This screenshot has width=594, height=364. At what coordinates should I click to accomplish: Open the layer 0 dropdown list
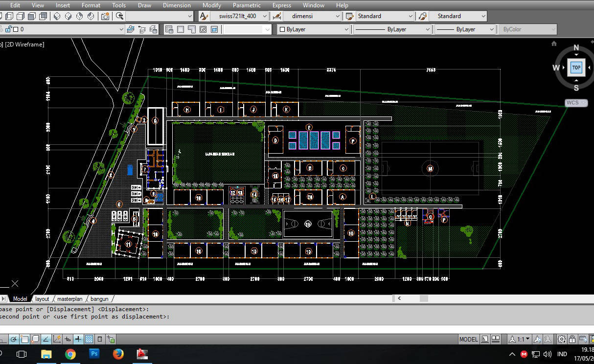[120, 29]
